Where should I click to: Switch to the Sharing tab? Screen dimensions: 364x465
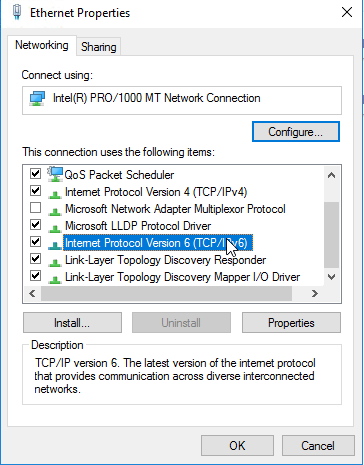tap(99, 47)
